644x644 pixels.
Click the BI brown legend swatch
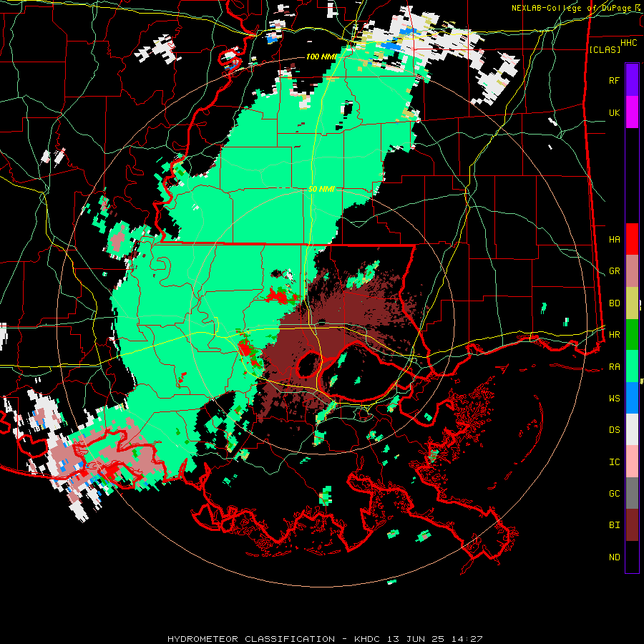tap(632, 525)
